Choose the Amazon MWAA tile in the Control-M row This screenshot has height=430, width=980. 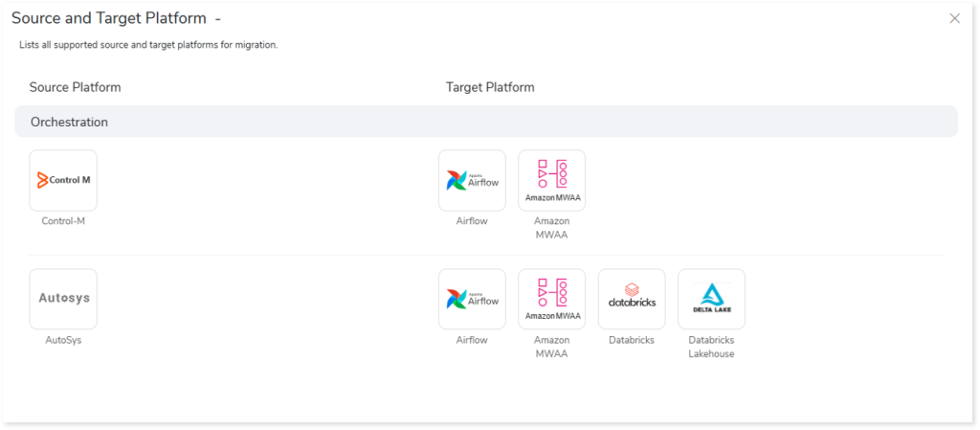pos(551,180)
